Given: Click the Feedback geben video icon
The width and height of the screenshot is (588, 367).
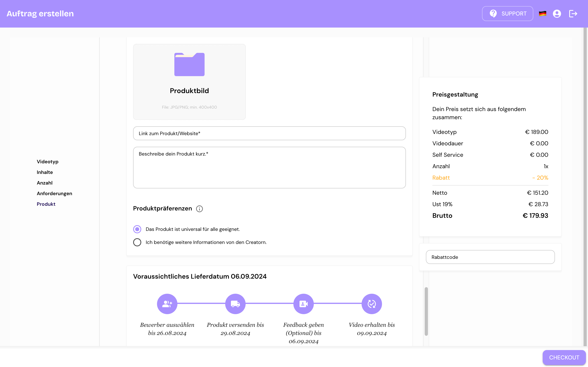Looking at the screenshot, I should [303, 304].
